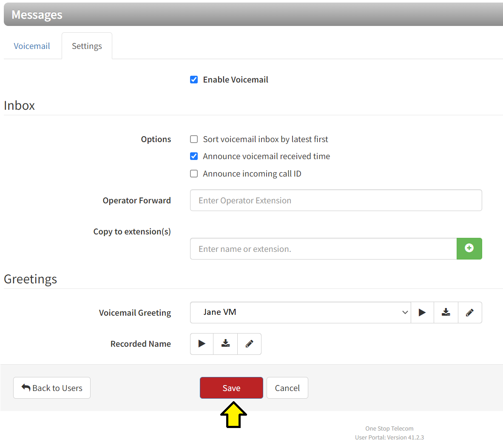
Task: Toggle the Enable Voicemail checkbox
Action: pos(194,80)
